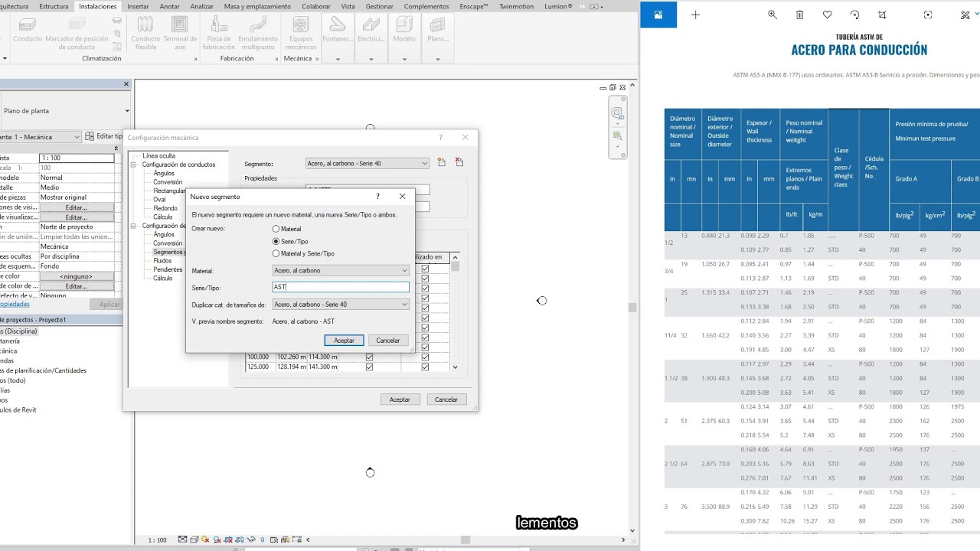The image size is (980, 551).
Task: Click the focus capture icon in image viewer
Action: [928, 15]
